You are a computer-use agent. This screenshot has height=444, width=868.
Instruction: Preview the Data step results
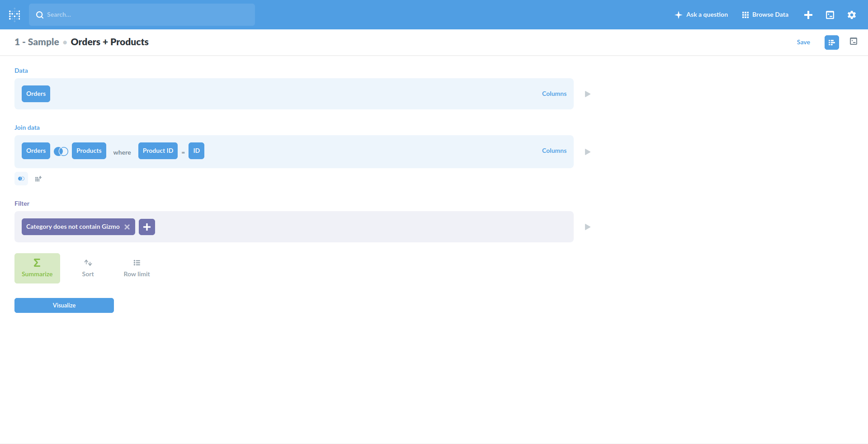coord(588,94)
